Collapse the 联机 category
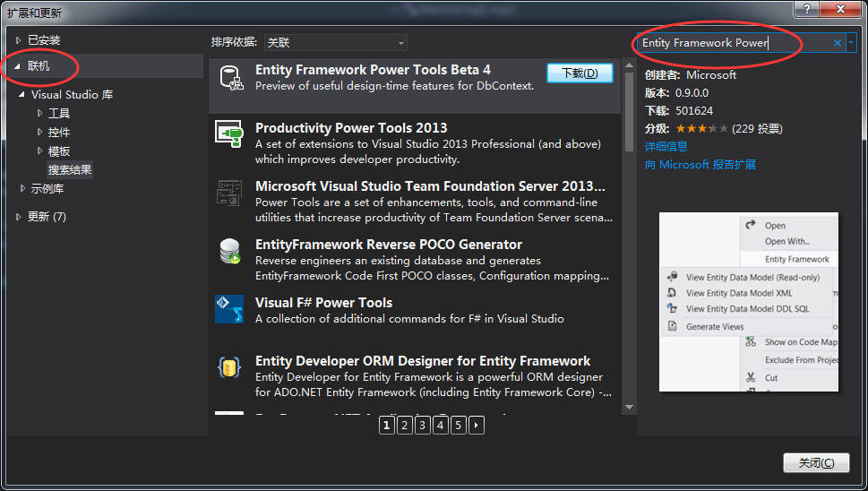868x491 pixels. (18, 66)
